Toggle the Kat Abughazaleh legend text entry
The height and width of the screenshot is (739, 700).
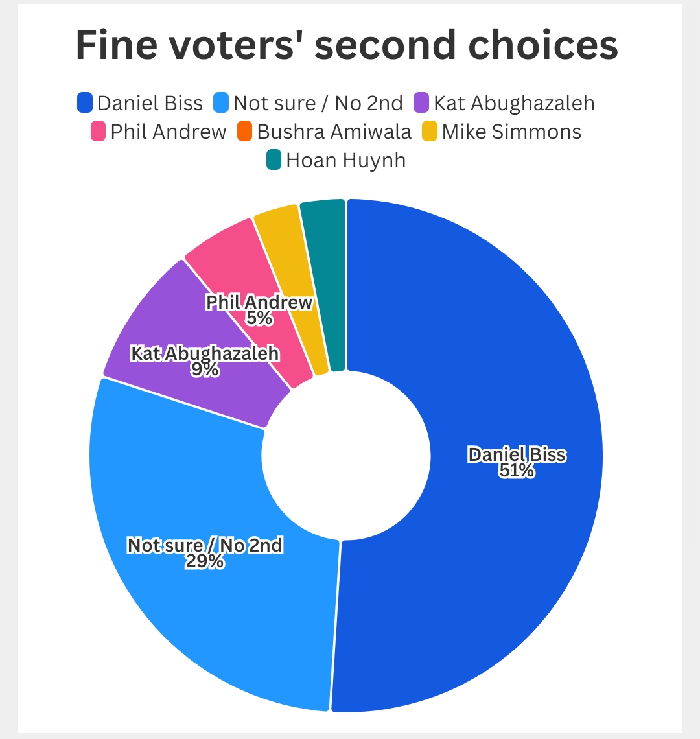[514, 103]
